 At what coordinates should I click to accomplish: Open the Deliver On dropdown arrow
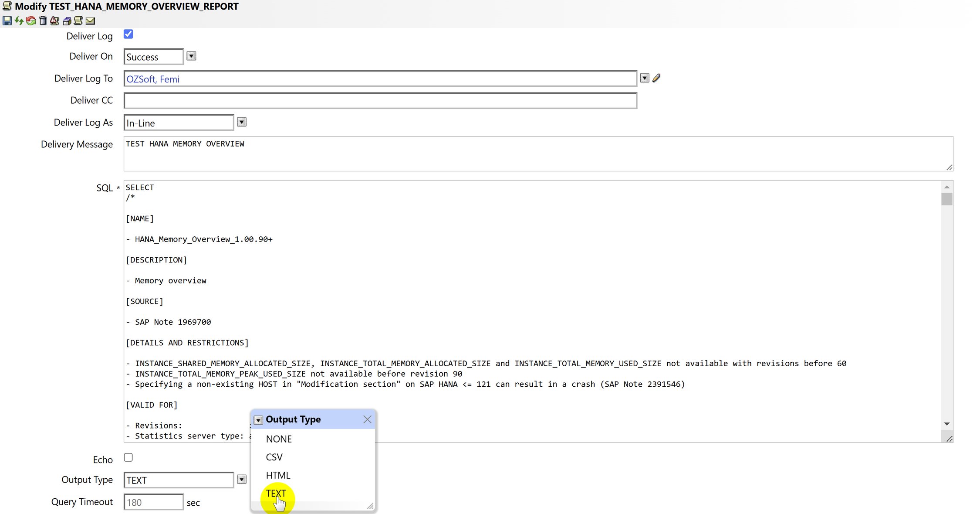click(191, 56)
